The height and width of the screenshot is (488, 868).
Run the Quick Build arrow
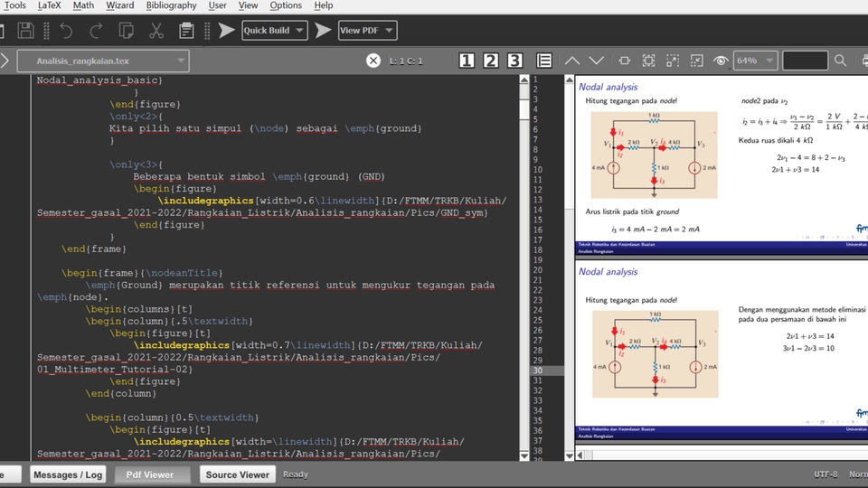[x=226, y=31]
